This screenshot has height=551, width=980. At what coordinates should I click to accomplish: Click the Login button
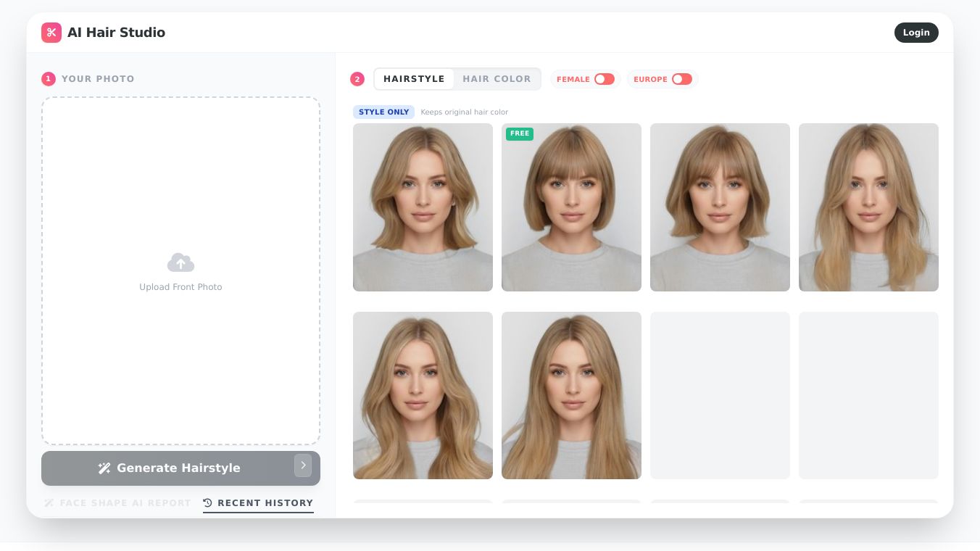click(916, 33)
